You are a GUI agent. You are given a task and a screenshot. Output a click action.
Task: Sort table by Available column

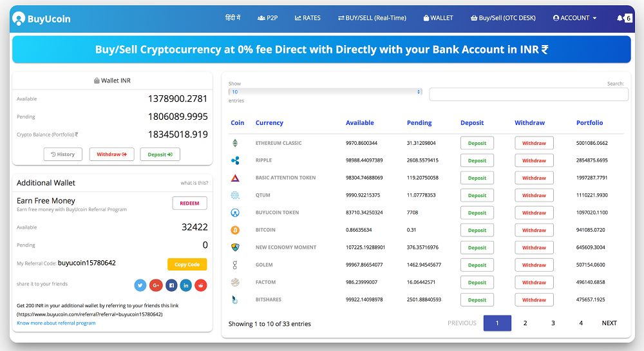(360, 123)
